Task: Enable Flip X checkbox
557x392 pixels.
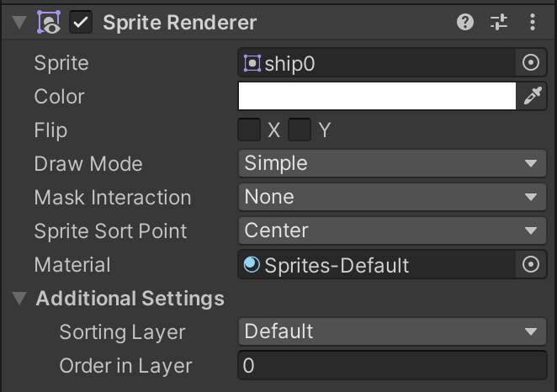Action: click(x=249, y=130)
